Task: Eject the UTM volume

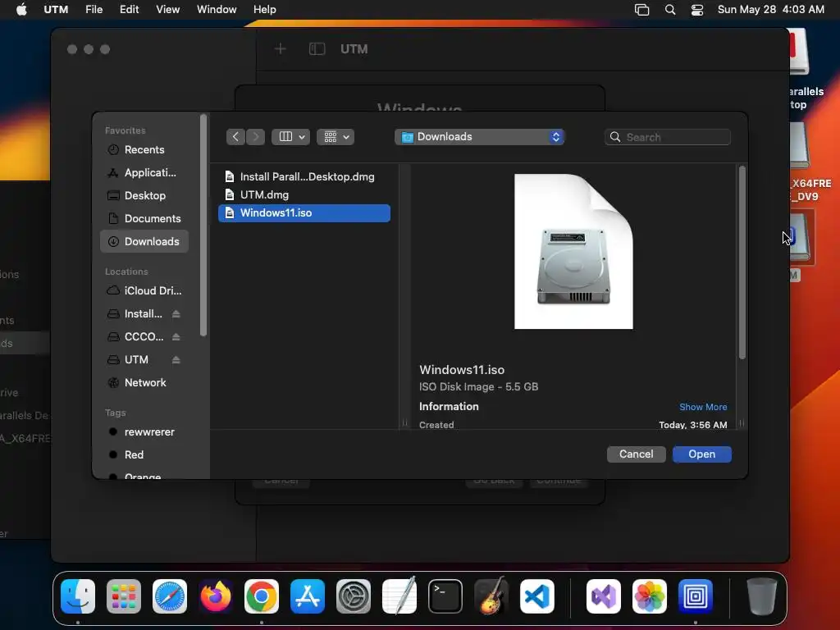Action: coord(176,360)
